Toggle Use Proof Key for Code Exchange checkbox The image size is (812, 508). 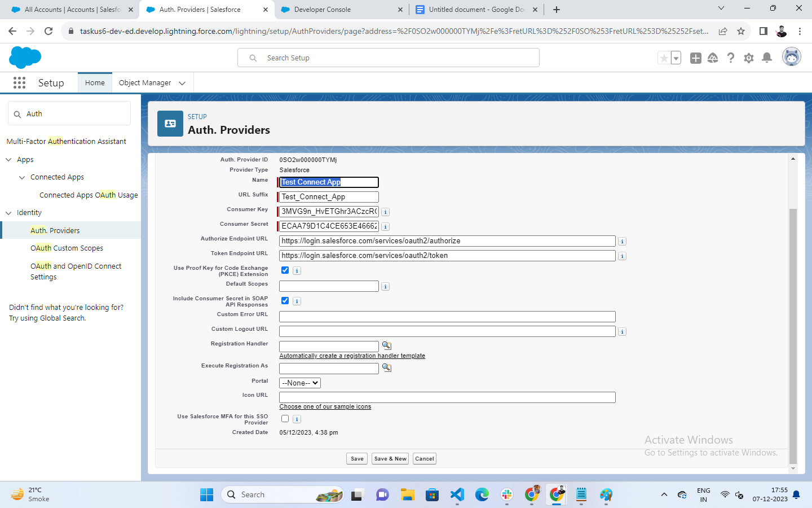coord(285,270)
